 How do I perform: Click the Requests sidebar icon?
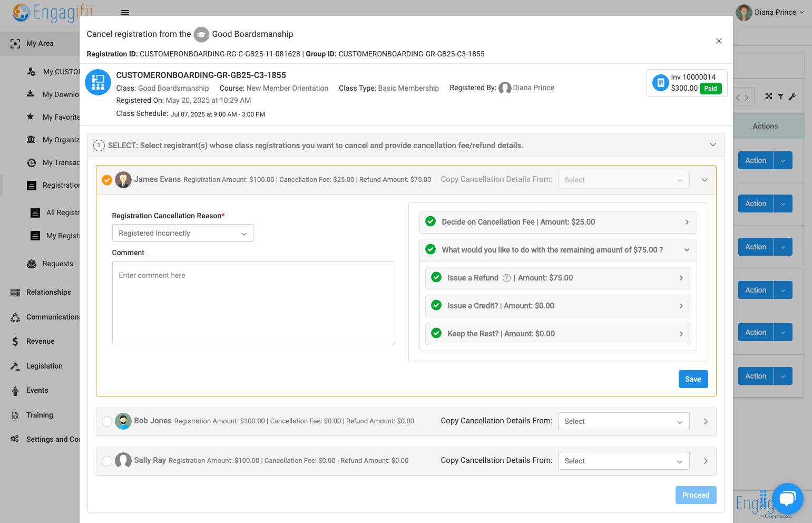pos(32,264)
